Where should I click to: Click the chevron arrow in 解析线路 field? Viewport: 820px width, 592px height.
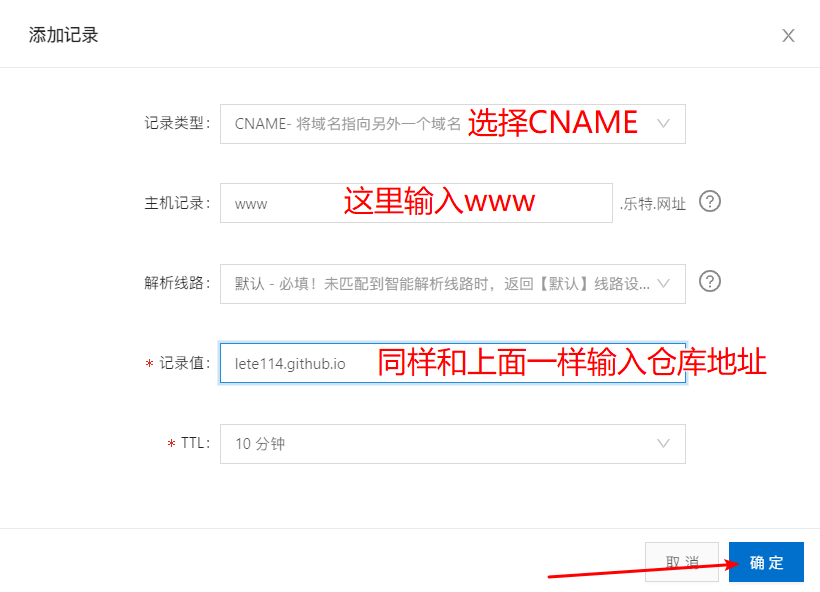pyautogui.click(x=663, y=284)
